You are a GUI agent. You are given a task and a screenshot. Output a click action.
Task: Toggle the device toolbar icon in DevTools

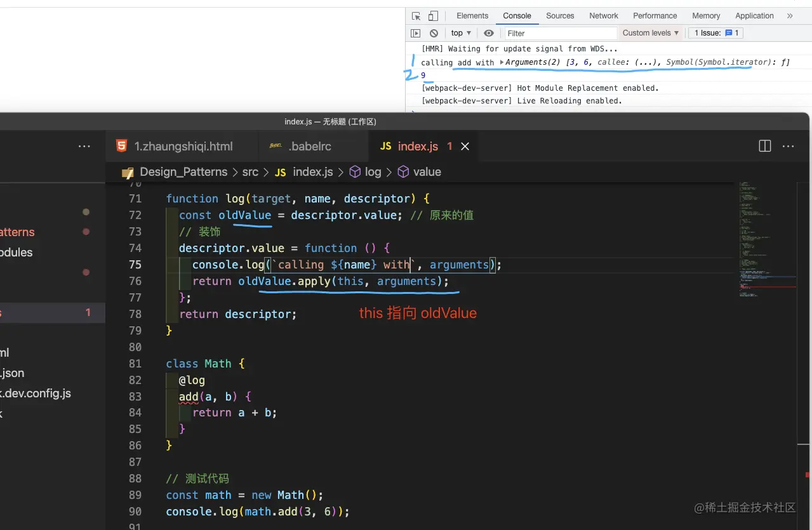pos(433,16)
